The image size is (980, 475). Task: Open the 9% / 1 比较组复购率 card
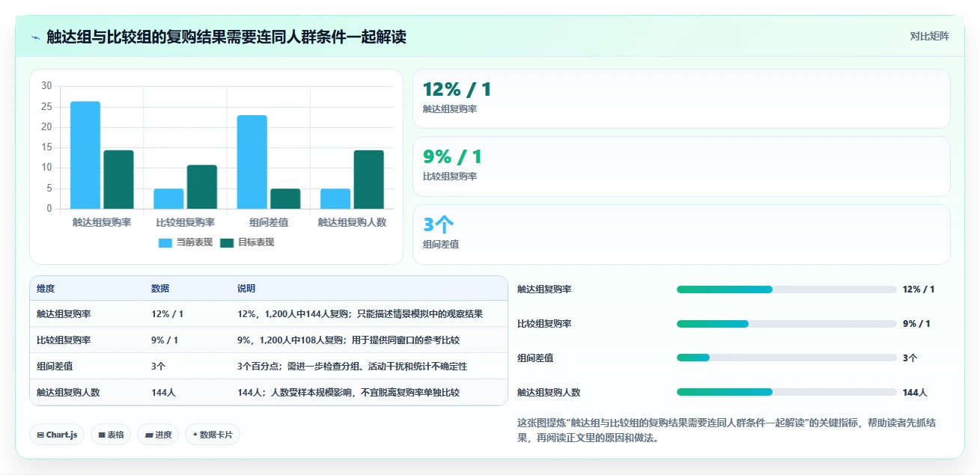coord(681,166)
